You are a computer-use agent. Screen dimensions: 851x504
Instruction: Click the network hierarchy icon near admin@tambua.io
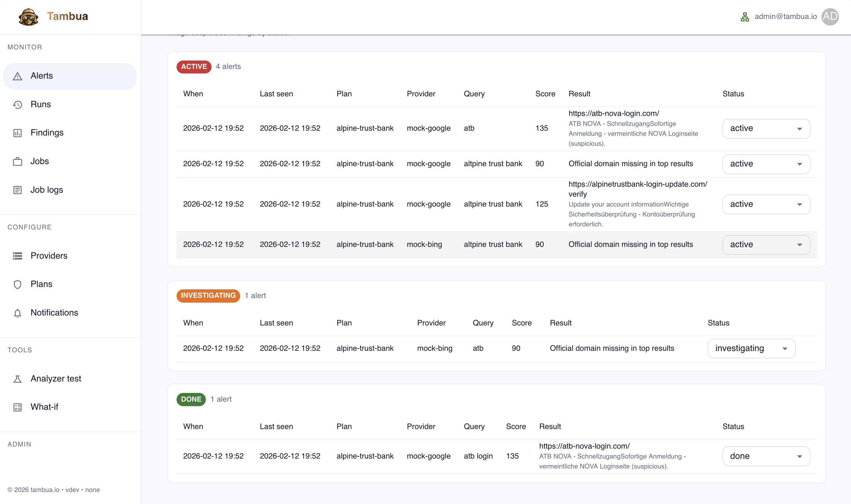(745, 16)
